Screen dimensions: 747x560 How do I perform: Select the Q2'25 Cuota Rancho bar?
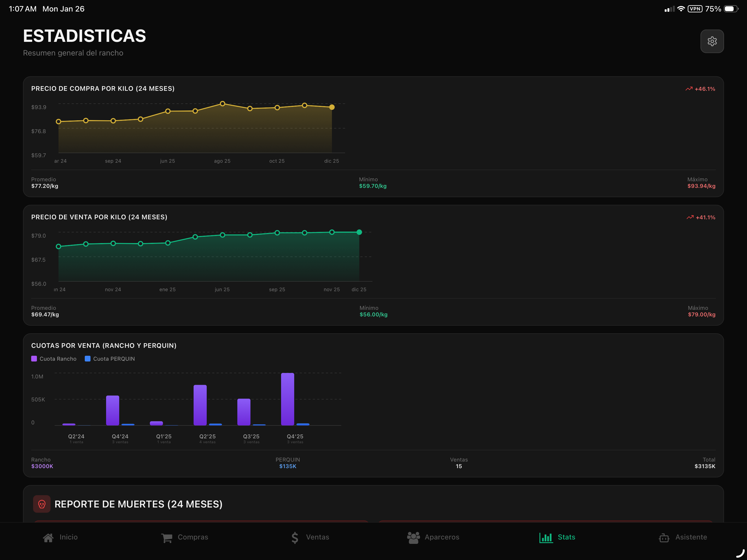coord(200,405)
